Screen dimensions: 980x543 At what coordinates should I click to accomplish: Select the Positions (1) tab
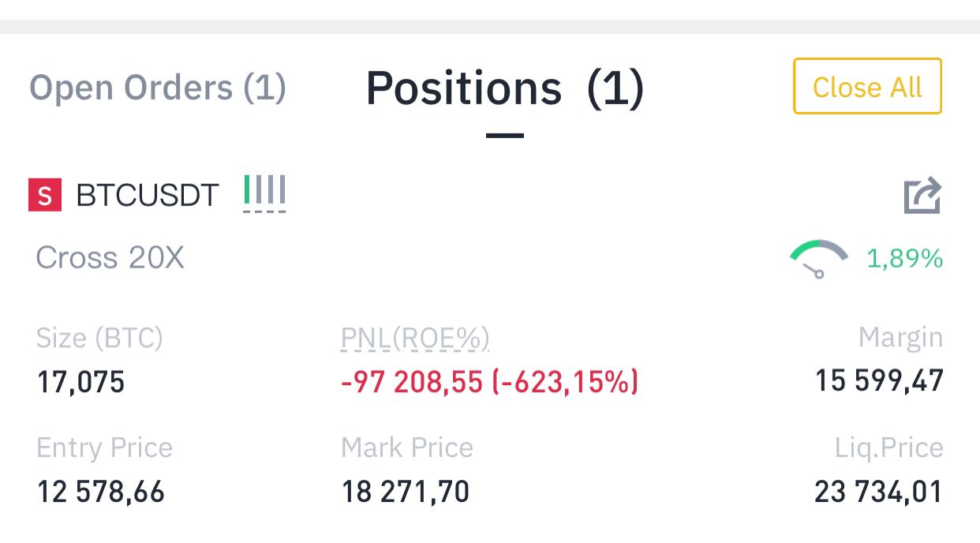click(505, 88)
